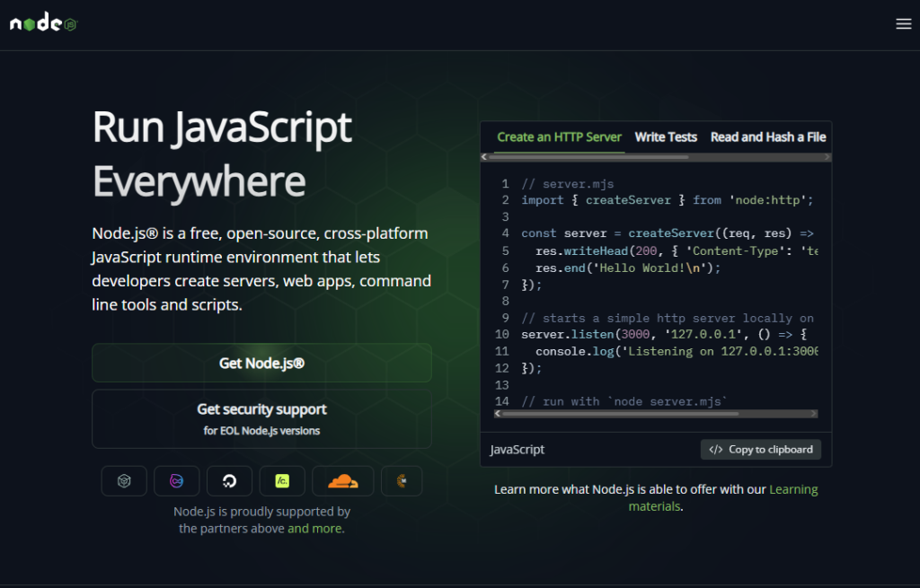This screenshot has height=588, width=920.
Task: Open the Learning materials link
Action: pos(723,497)
